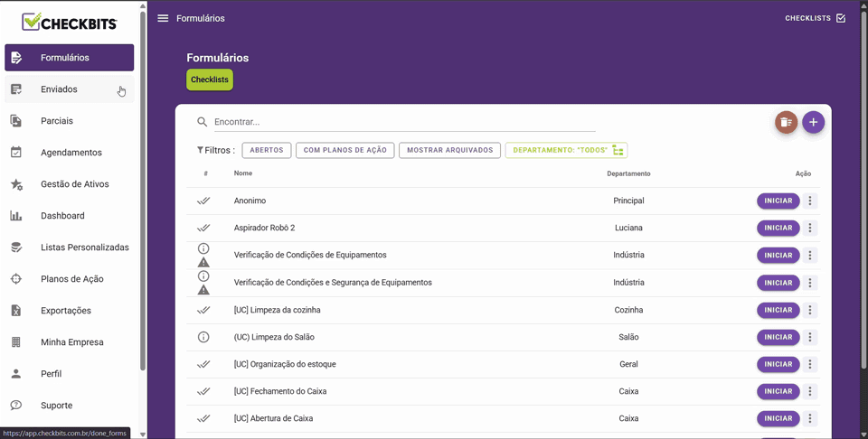Click the orange archive icon button

tap(787, 122)
